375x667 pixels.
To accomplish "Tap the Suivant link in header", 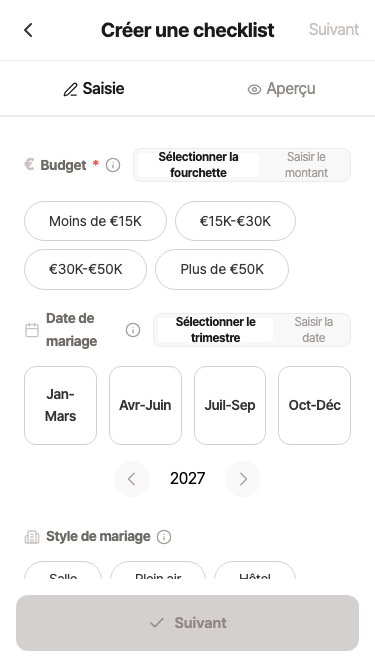I will [334, 30].
